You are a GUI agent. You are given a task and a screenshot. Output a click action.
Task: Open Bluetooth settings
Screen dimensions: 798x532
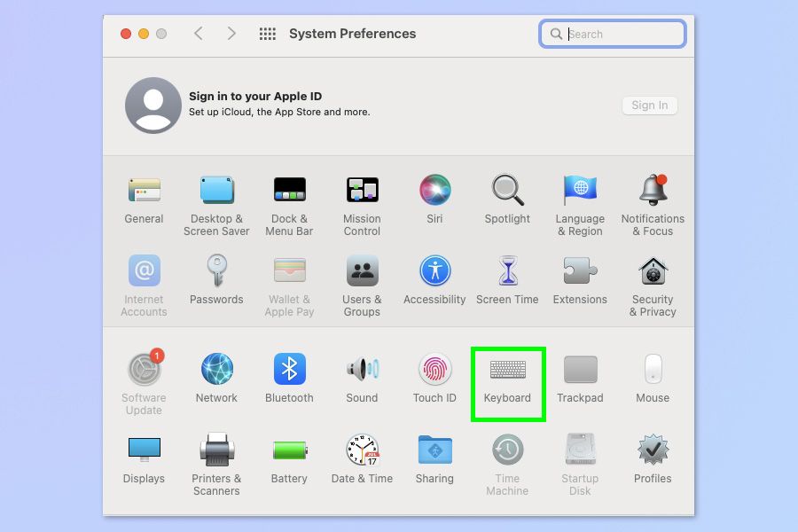pyautogui.click(x=289, y=370)
